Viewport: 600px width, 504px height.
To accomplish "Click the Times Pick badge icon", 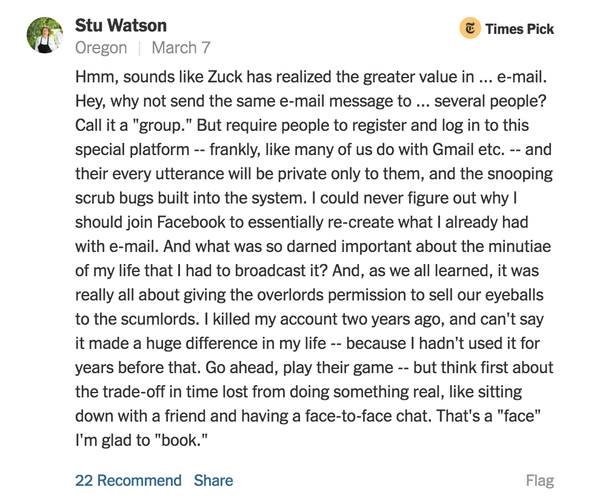I will [470, 28].
